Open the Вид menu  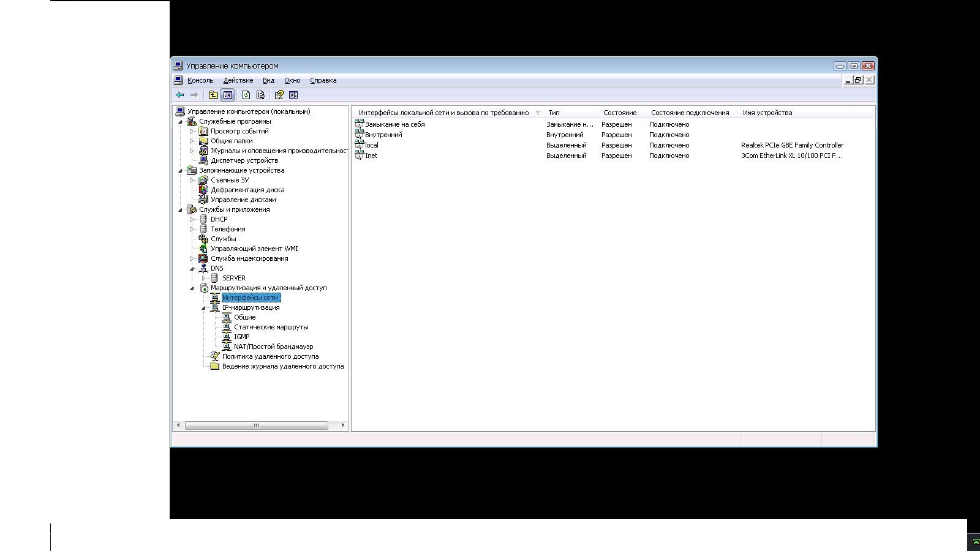[268, 80]
